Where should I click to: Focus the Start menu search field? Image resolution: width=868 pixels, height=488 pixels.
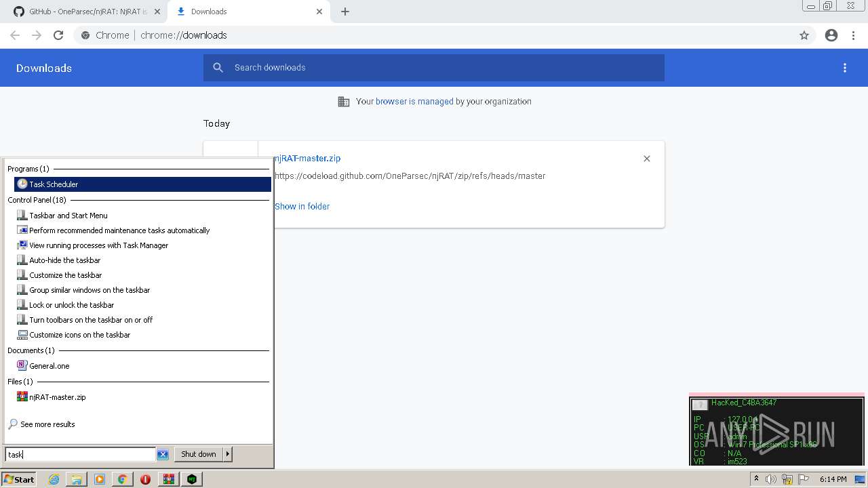tap(80, 454)
